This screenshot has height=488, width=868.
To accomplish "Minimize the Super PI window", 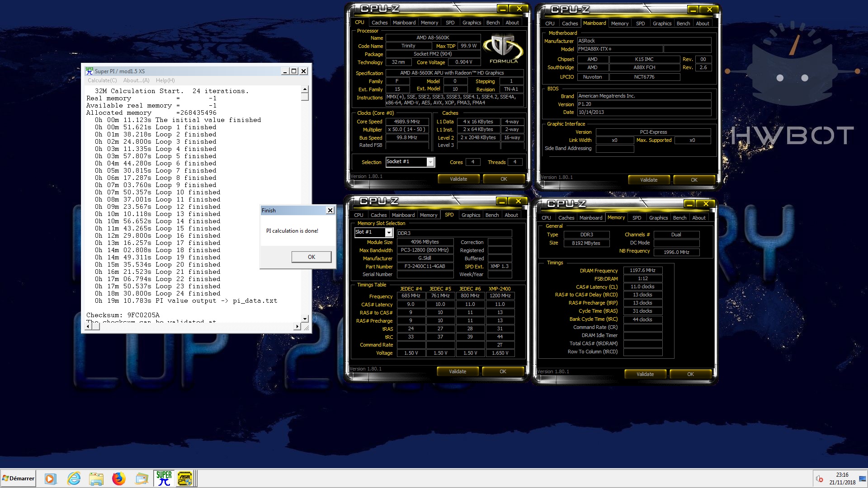I will click(x=285, y=71).
